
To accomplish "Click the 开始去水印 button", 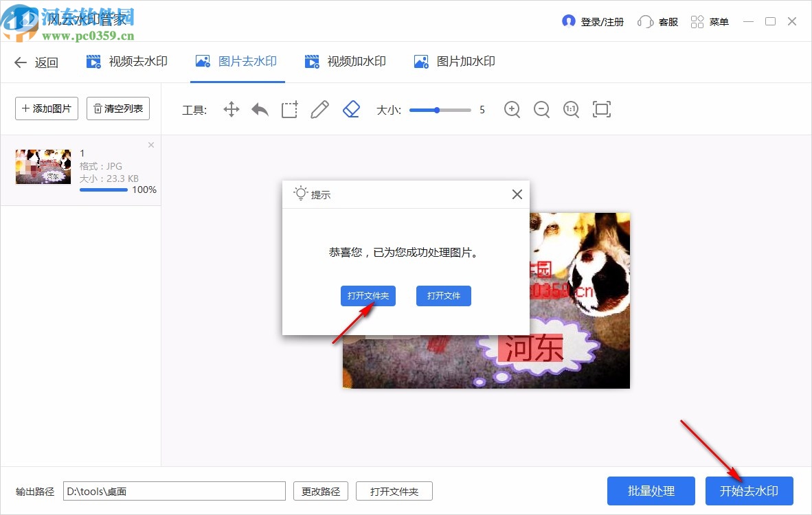I will tap(749, 491).
